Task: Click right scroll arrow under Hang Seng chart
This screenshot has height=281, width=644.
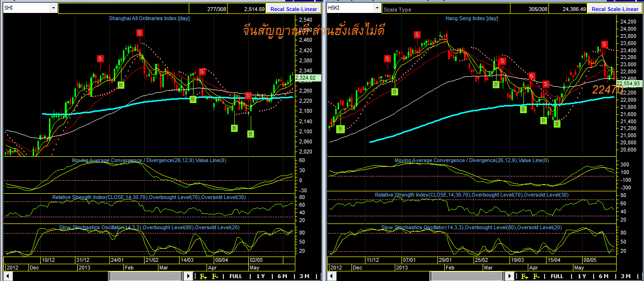Action: [510, 276]
